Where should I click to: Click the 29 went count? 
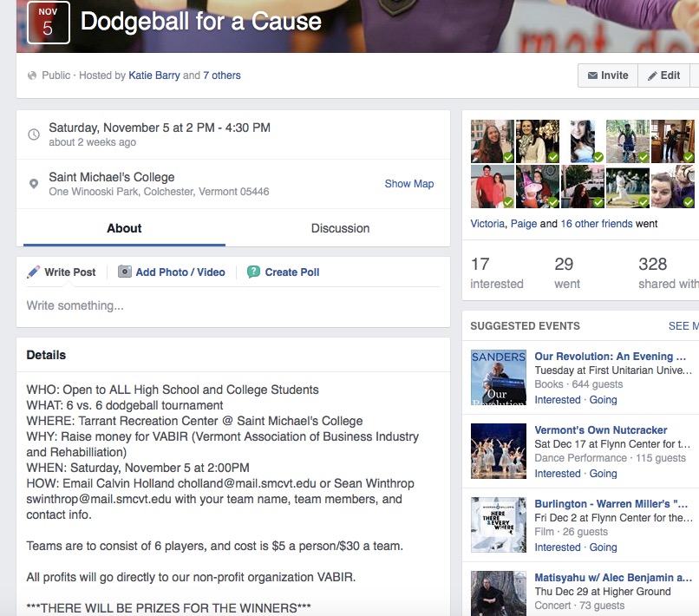coord(567,272)
